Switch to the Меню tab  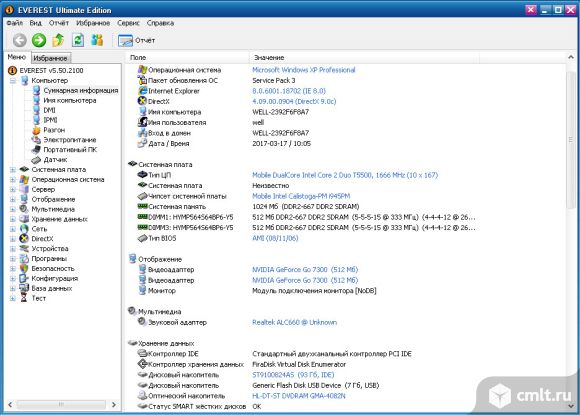pos(17,57)
